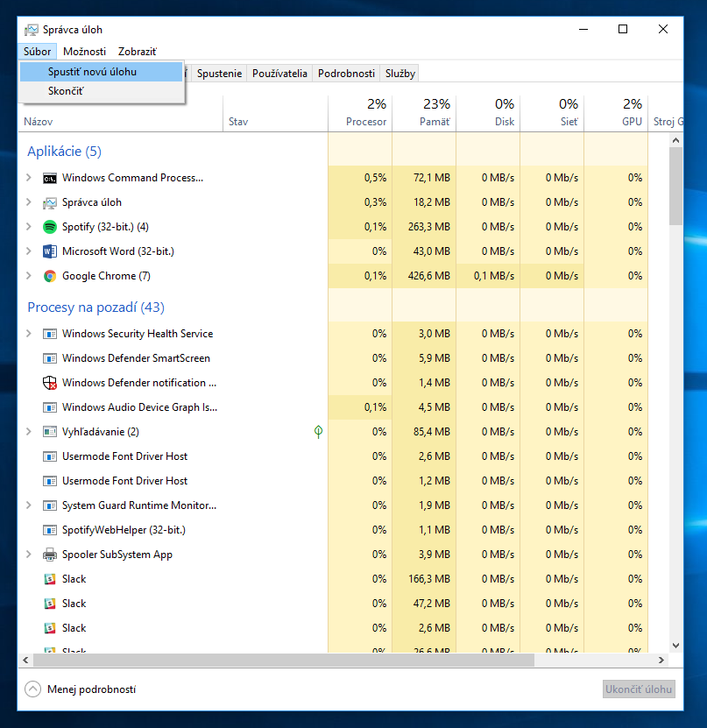Click the Google Chrome icon
This screenshot has height=728, width=707.
pyautogui.click(x=50, y=276)
